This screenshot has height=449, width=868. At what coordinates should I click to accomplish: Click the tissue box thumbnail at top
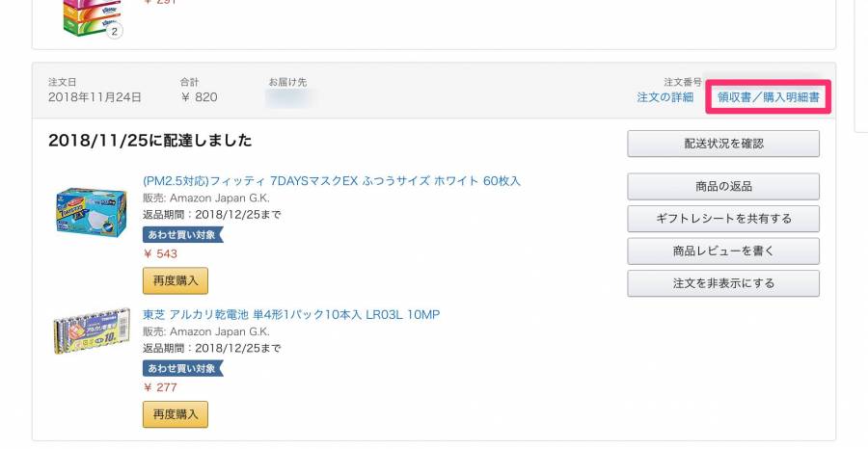(x=92, y=18)
